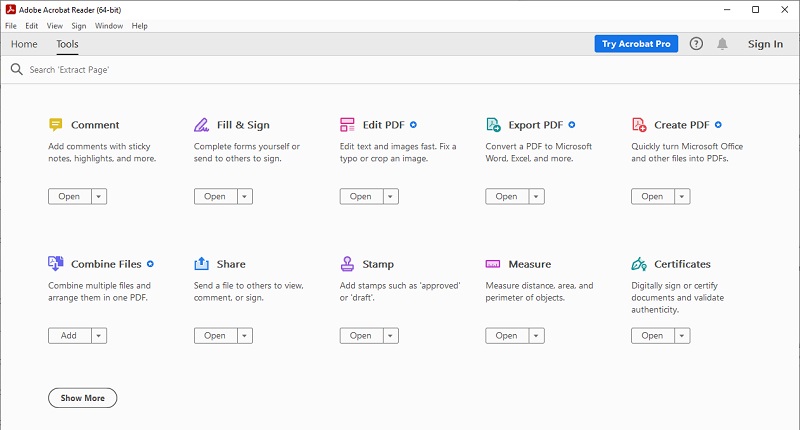This screenshot has width=800, height=430.
Task: Open the Certificates tool button
Action: [x=653, y=336]
